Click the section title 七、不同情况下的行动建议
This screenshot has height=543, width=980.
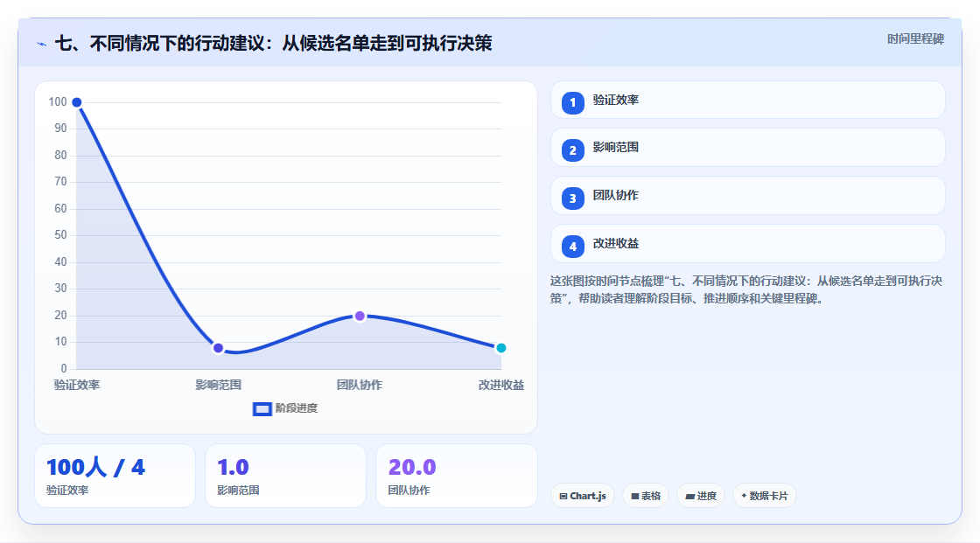274,43
